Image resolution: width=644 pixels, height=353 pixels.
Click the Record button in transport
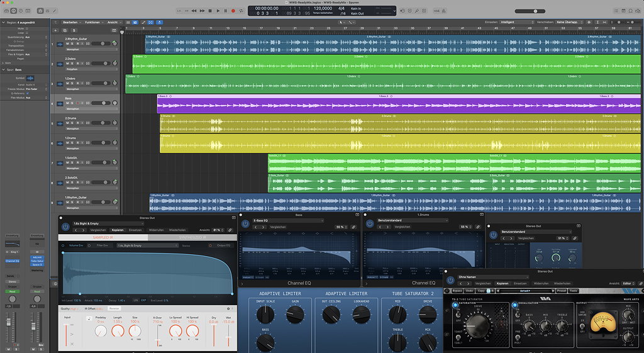pyautogui.click(x=233, y=11)
